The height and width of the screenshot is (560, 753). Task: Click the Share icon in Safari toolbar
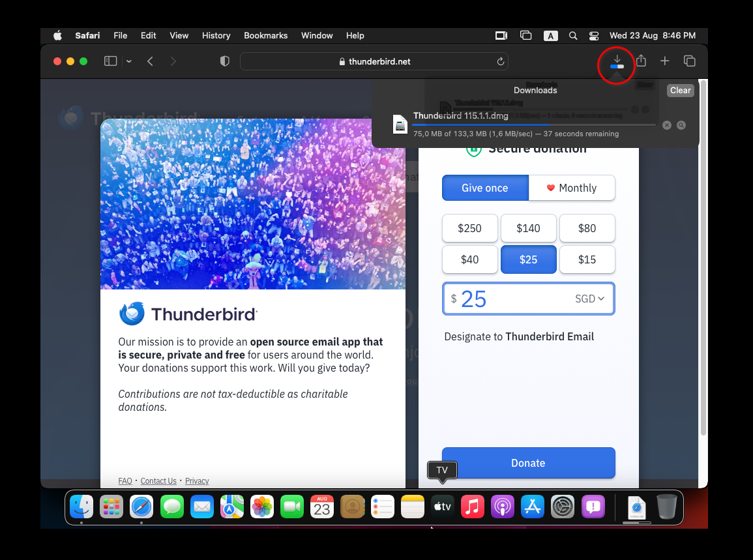tap(641, 61)
